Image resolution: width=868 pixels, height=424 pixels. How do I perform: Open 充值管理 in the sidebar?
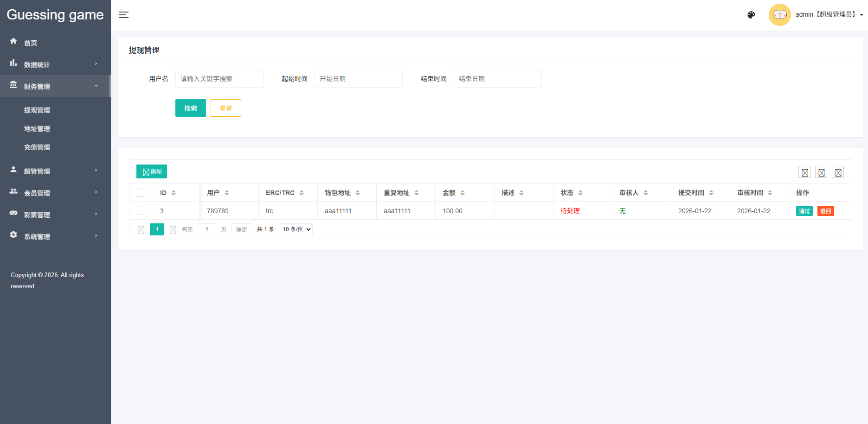[37, 147]
